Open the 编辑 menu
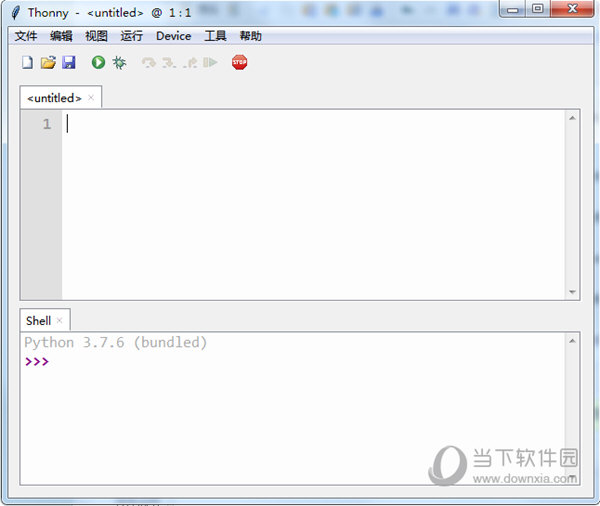The image size is (600, 506). coord(61,36)
